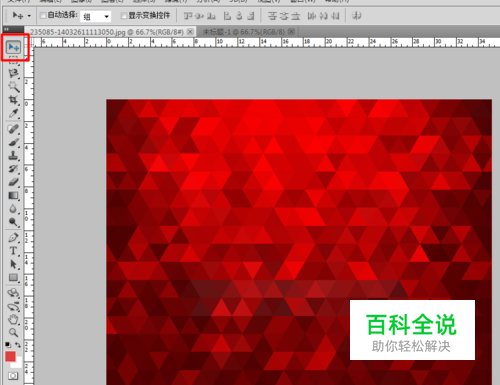Select the Clone Stamp tool
Viewport: 500px width, 385px height.
pos(13,156)
